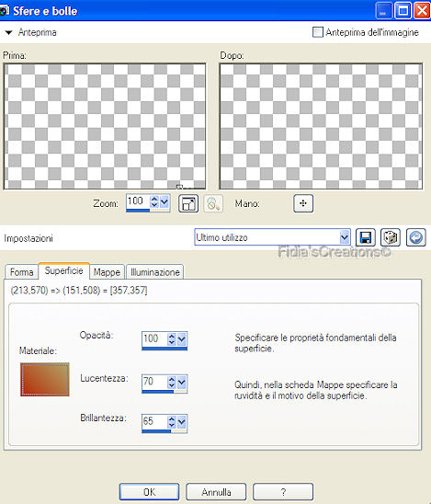431x504 pixels.
Task: Open the Lucentezza slider dropdown arrow
Action: (x=181, y=383)
